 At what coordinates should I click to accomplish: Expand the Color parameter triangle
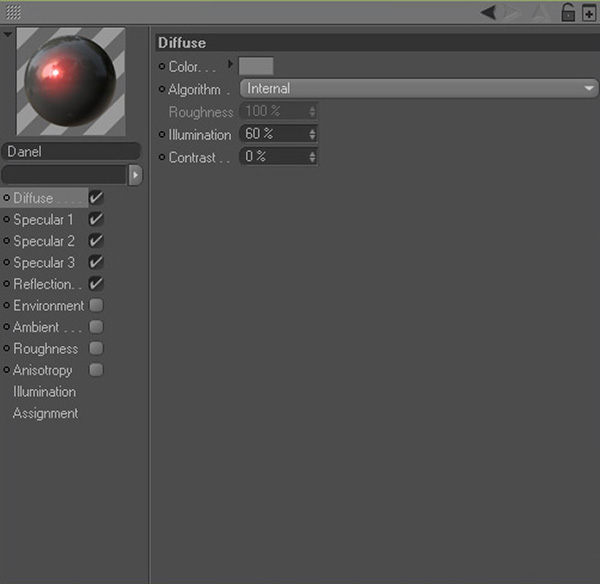tap(230, 64)
